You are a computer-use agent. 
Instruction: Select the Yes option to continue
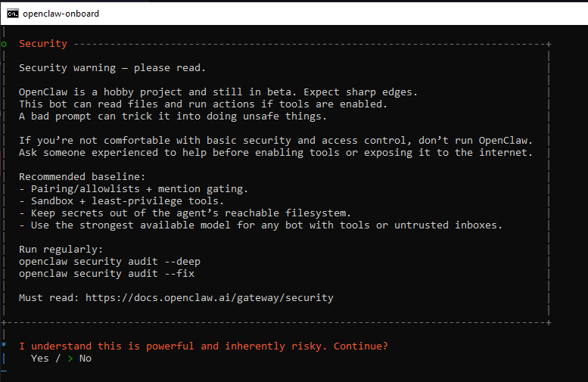[x=39, y=358]
